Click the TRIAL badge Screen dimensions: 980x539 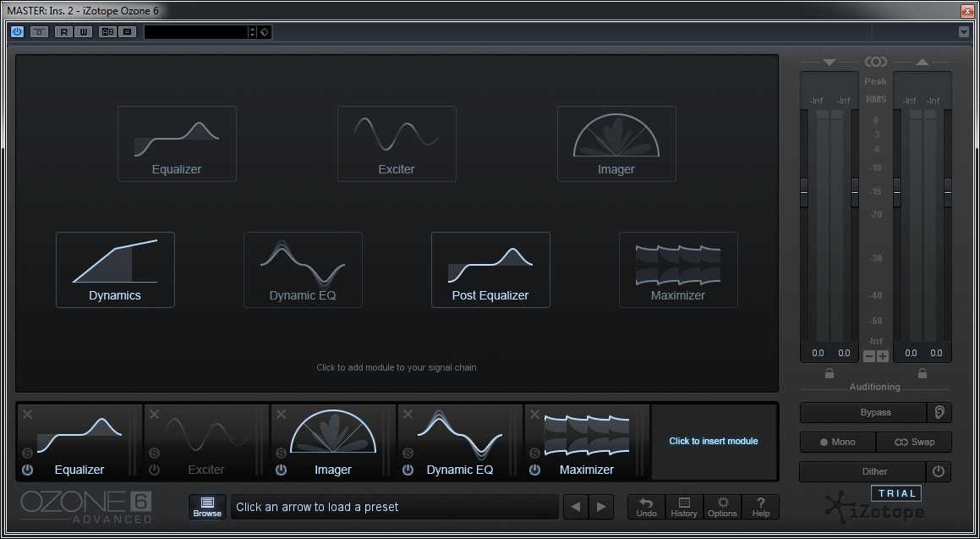pyautogui.click(x=897, y=493)
